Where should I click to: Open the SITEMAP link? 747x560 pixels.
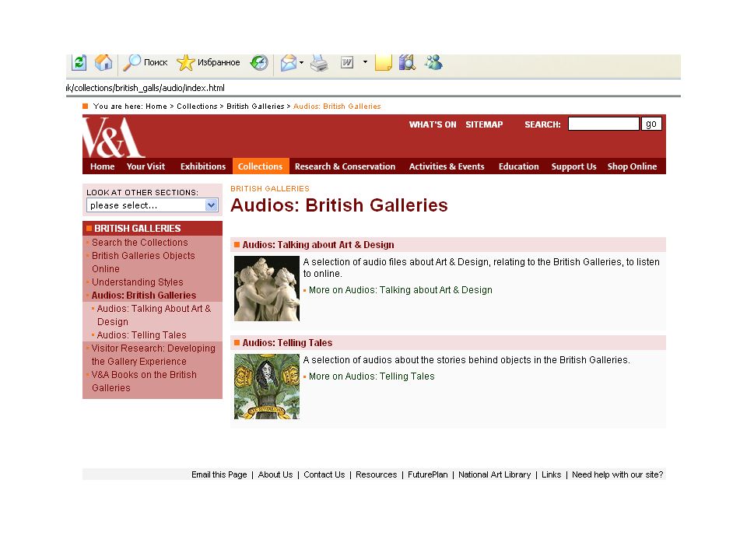[484, 124]
